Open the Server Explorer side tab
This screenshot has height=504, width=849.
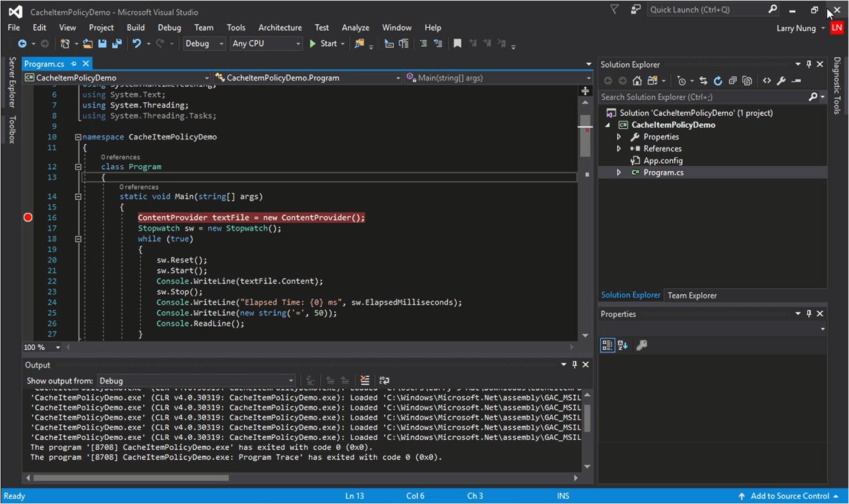[x=12, y=82]
